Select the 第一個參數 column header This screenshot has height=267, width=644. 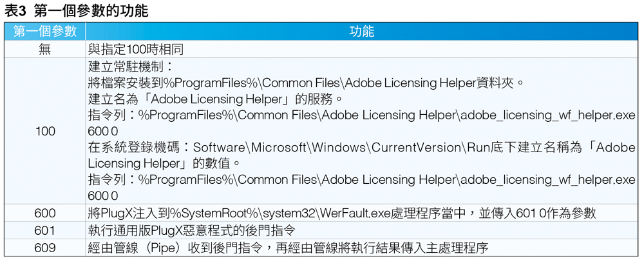point(45,32)
